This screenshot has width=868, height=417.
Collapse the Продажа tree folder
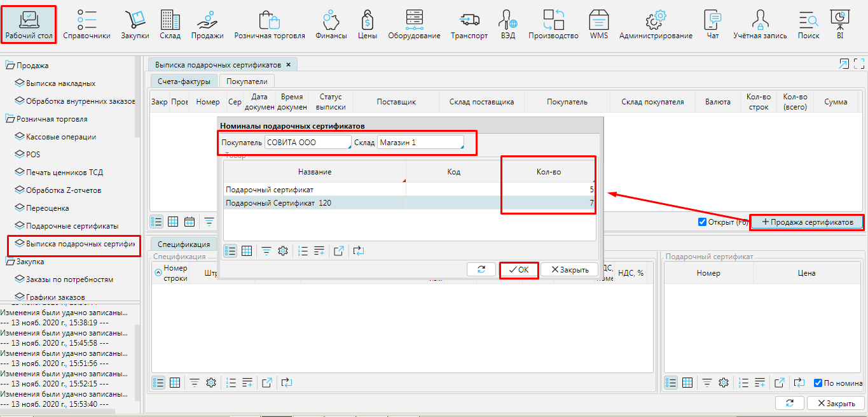pyautogui.click(x=10, y=65)
